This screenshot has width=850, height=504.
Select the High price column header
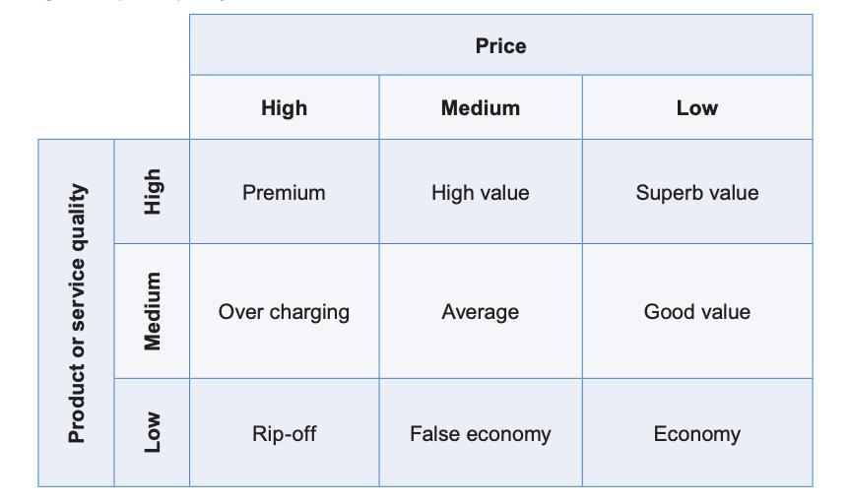pyautogui.click(x=284, y=107)
